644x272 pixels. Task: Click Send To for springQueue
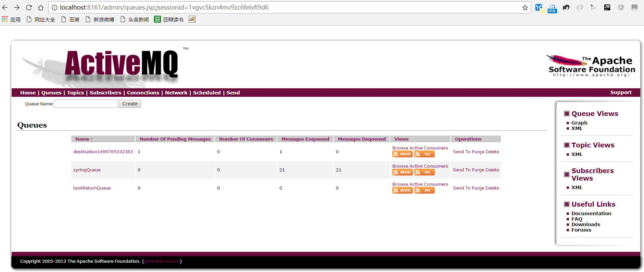[x=462, y=170]
